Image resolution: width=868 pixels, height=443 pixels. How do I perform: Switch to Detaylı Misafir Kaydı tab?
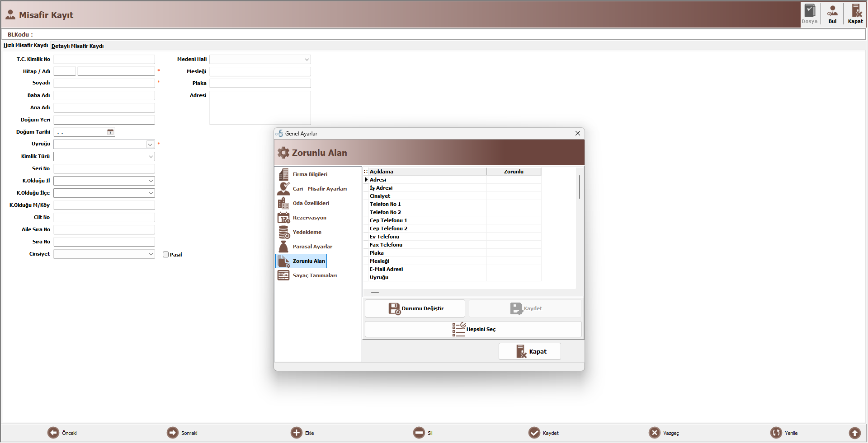coord(77,46)
